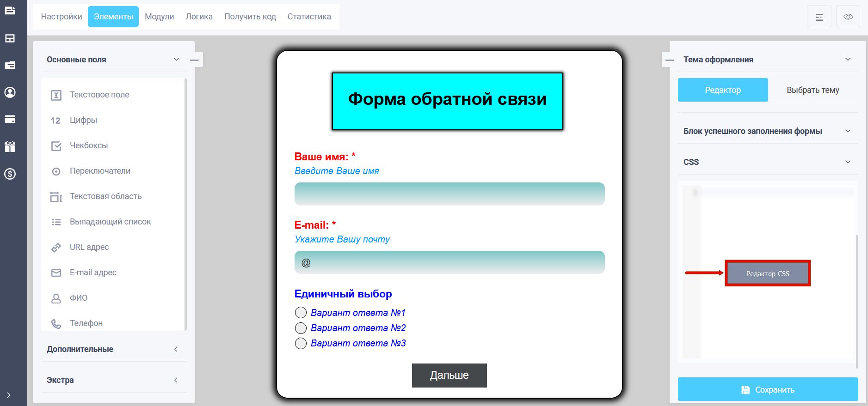Click the Укажите Вашу почту hint
868x406 pixels.
(342, 239)
